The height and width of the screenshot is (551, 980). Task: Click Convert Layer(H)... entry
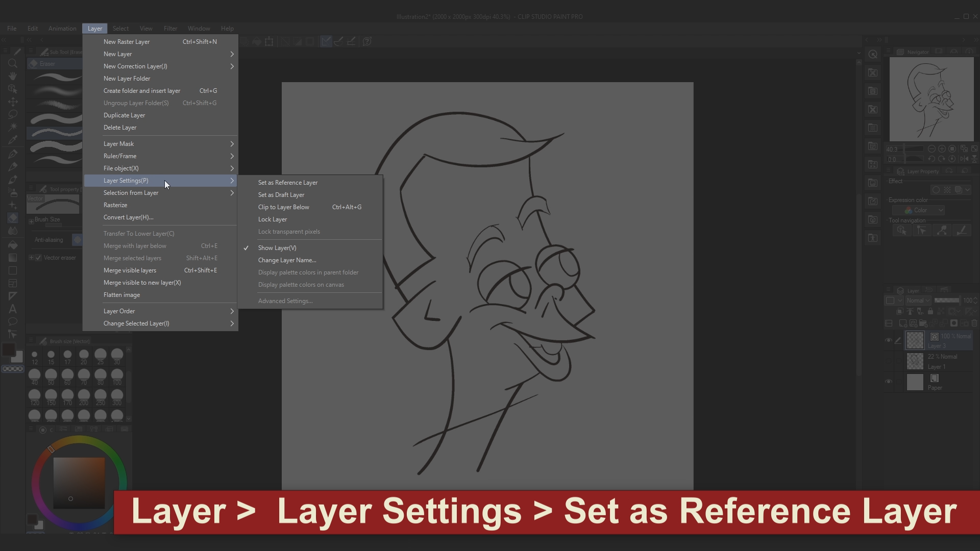(x=161, y=217)
